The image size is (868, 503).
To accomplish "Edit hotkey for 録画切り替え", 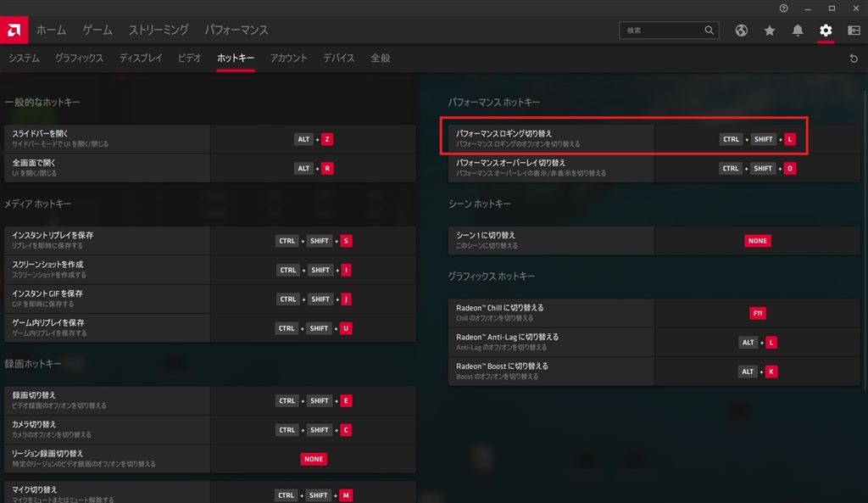I will pyautogui.click(x=314, y=401).
